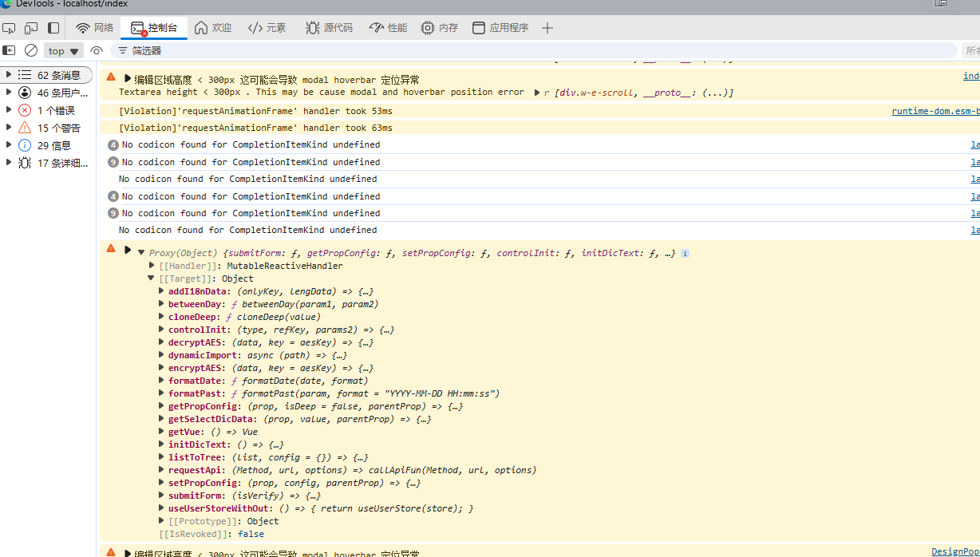
Task: Hide the console sidebar with the toggle icon
Action: (x=10, y=50)
